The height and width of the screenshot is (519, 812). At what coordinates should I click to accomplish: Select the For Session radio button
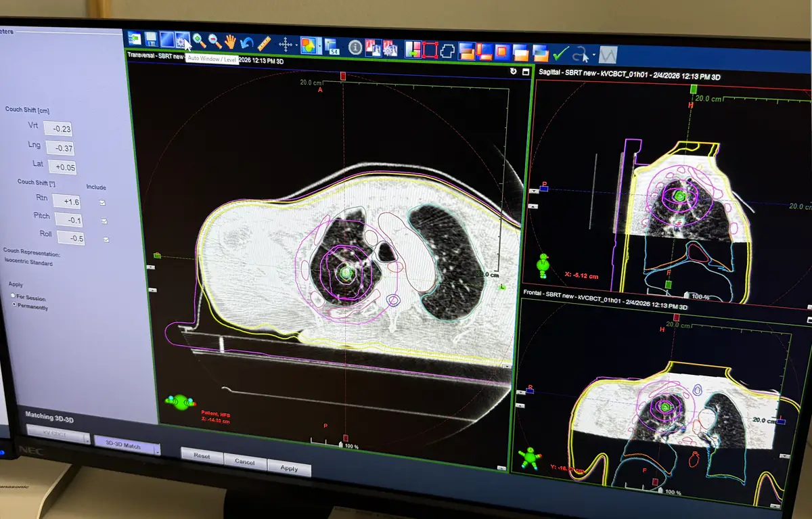[x=12, y=296]
